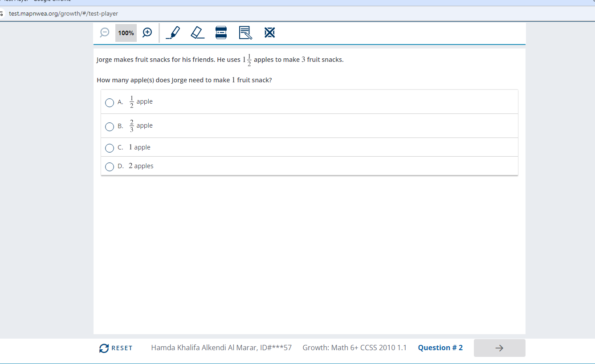
Task: Go to next question with arrow button
Action: (499, 348)
